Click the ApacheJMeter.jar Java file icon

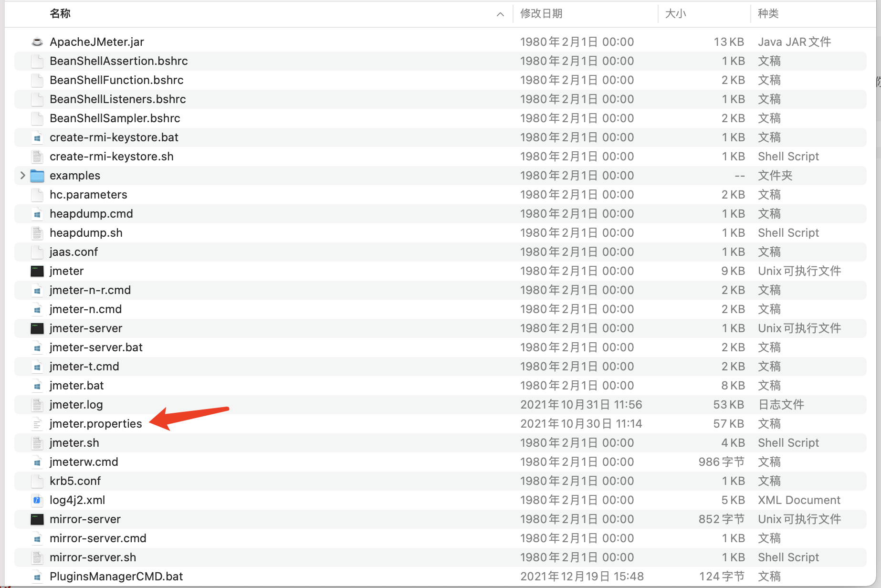37,42
